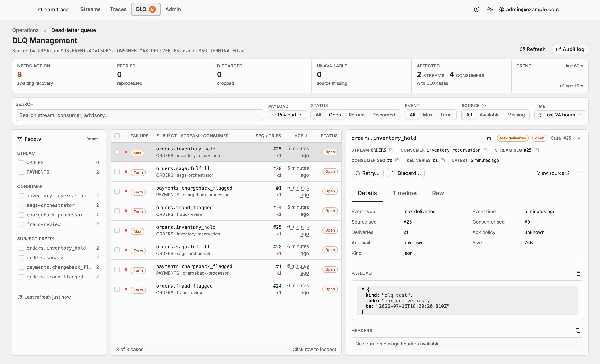Reset the facets

[x=92, y=139]
